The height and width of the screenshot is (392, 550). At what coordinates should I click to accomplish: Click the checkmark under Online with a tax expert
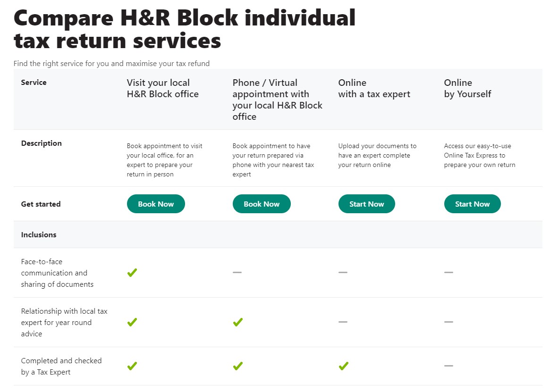(343, 366)
